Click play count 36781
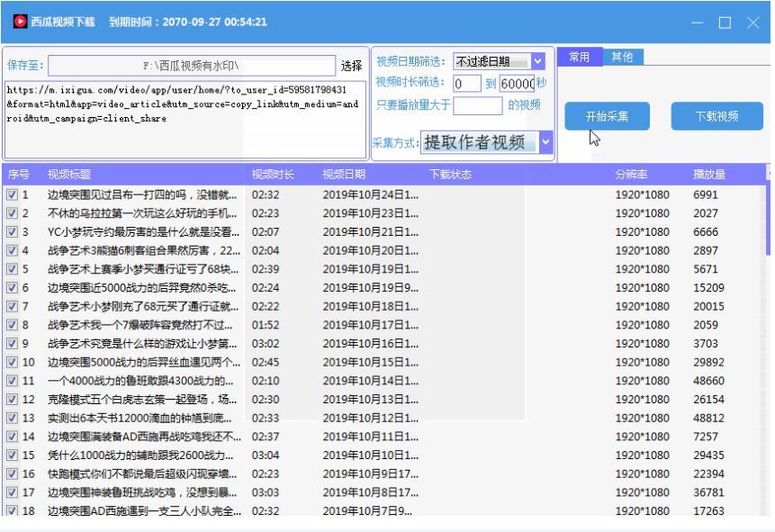Viewport: 775px width, 532px height. (x=708, y=492)
